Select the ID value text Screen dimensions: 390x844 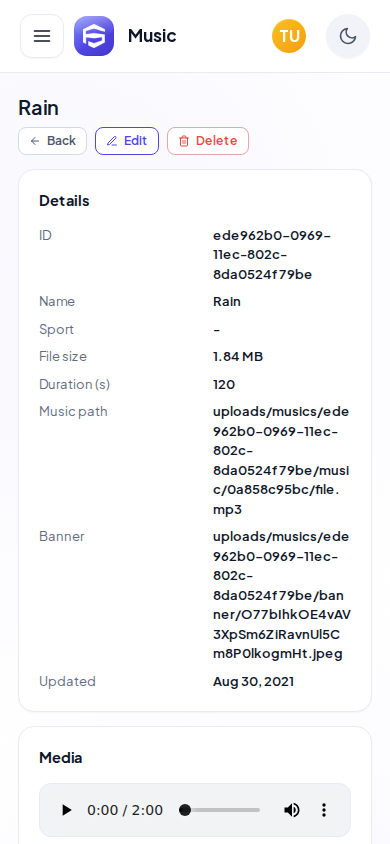pyautogui.click(x=272, y=255)
